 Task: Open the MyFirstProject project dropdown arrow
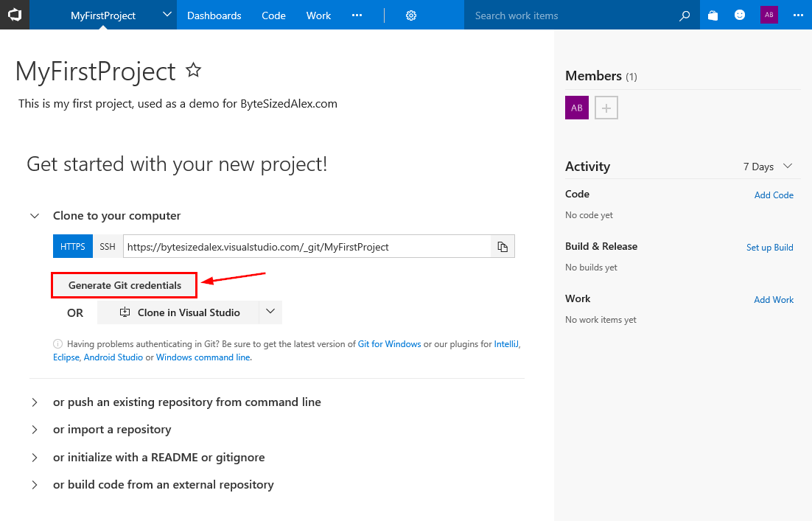point(167,15)
